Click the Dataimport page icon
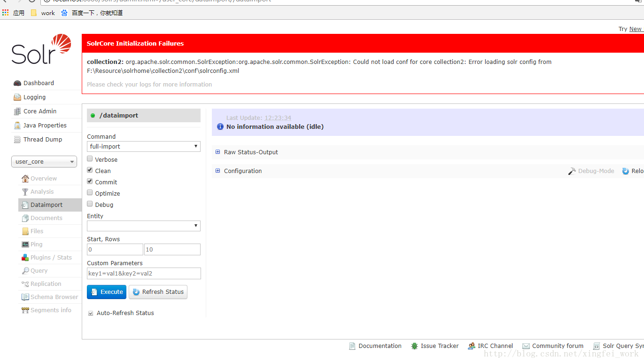The height and width of the screenshot is (363, 644). click(25, 205)
